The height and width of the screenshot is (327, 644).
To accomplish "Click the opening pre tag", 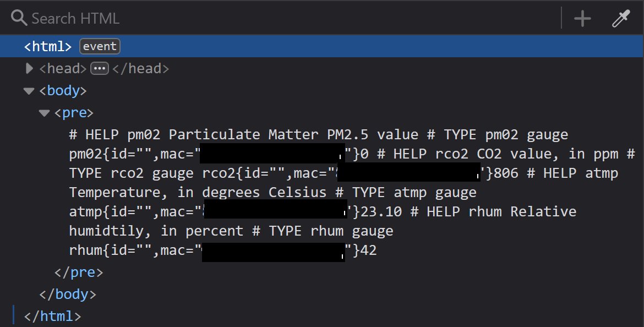I will pyautogui.click(x=74, y=112).
